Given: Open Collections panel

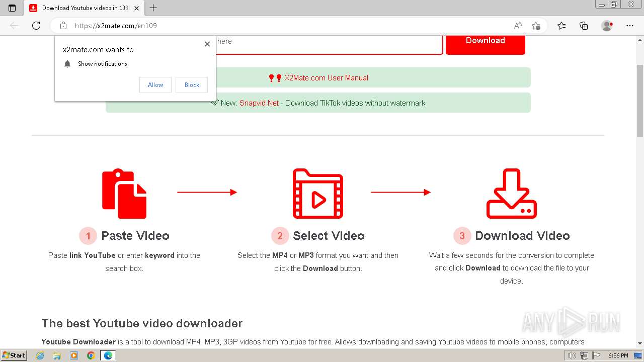Looking at the screenshot, I should pyautogui.click(x=584, y=26).
